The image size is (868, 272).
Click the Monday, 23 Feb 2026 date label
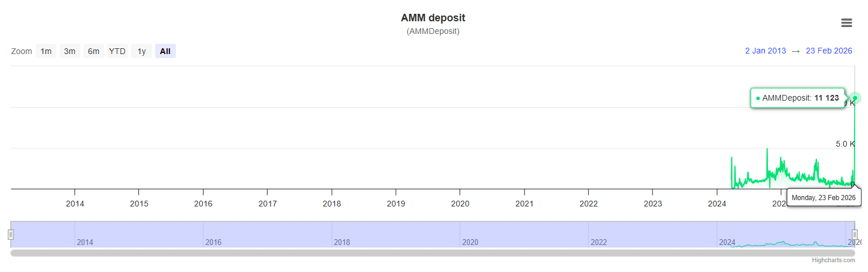(823, 198)
